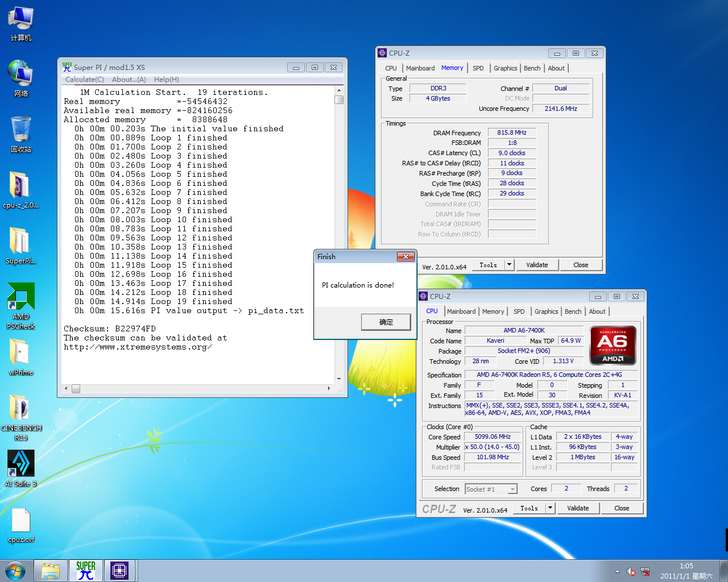Image resolution: width=728 pixels, height=582 pixels.
Task: Open the Help(H) menu in Super PI
Action: [x=166, y=80]
